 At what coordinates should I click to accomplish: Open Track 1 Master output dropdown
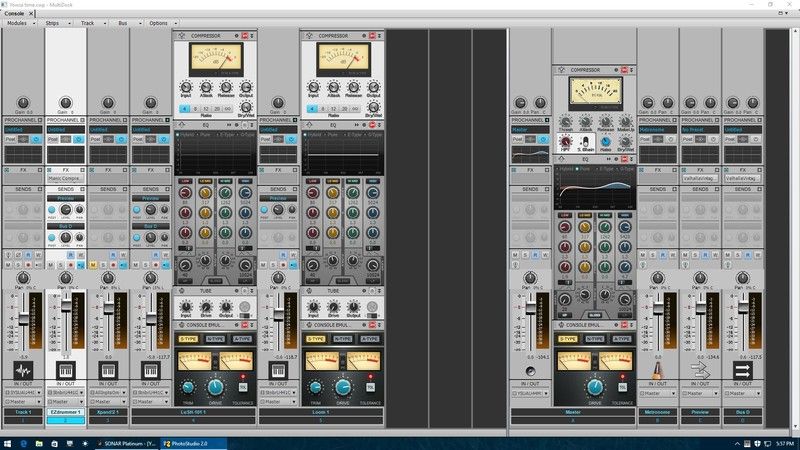[x=23, y=402]
